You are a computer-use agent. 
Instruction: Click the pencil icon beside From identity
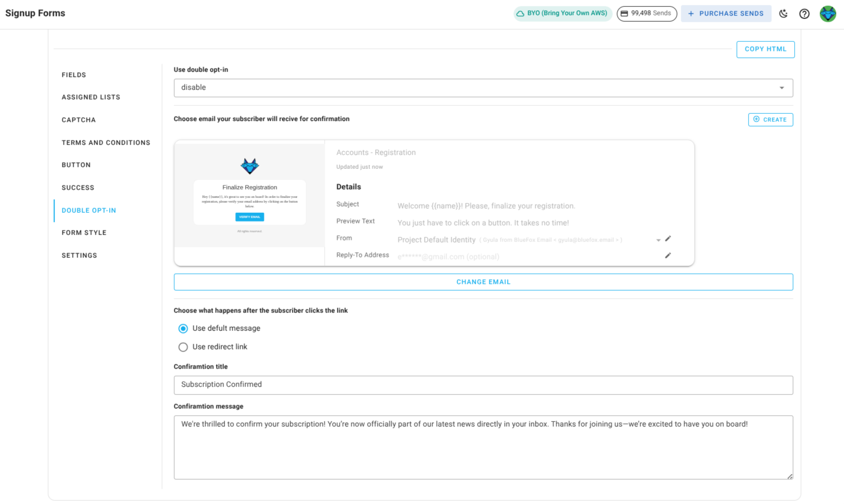(668, 239)
